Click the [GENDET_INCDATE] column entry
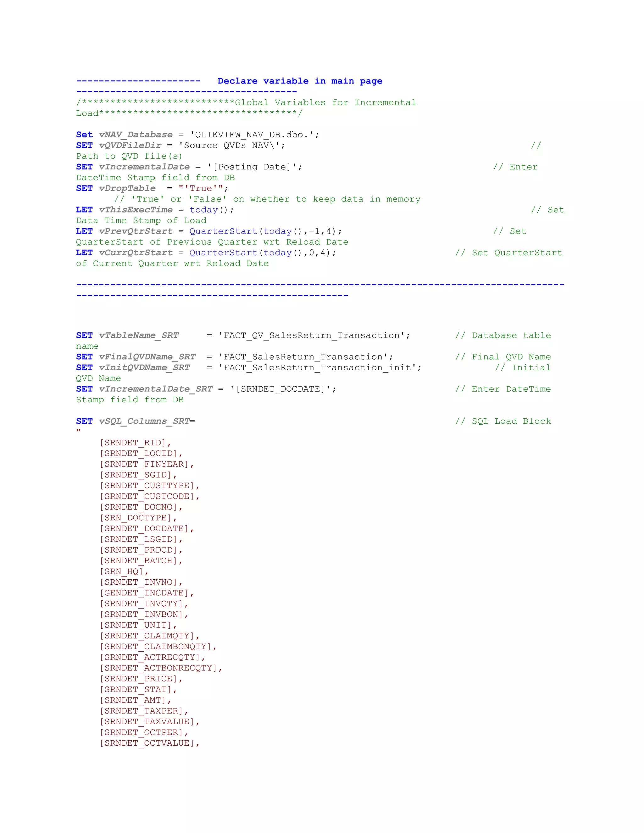Viewport: 644px width, 833px height. pyautogui.click(x=144, y=593)
